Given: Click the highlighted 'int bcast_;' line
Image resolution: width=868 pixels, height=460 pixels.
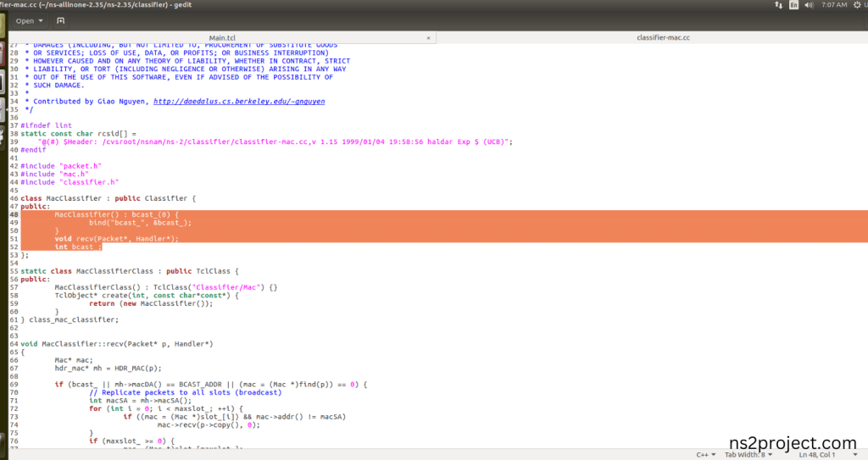Looking at the screenshot, I should pos(78,247).
